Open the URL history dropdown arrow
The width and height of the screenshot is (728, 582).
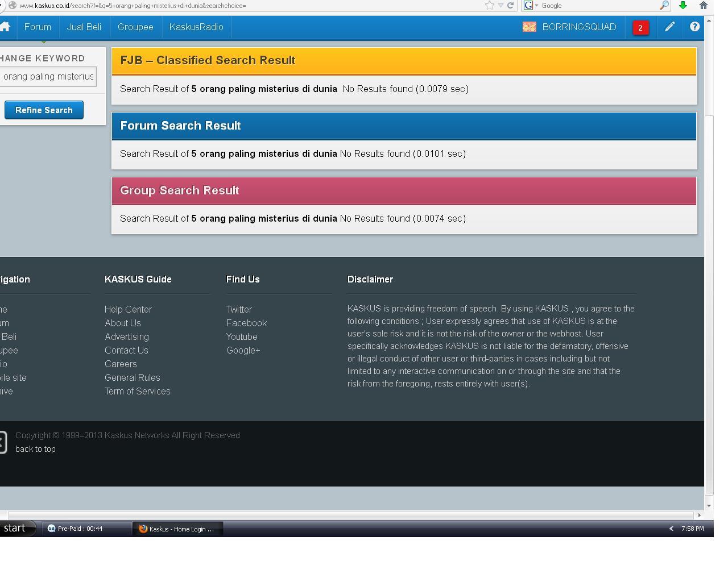tap(500, 5)
